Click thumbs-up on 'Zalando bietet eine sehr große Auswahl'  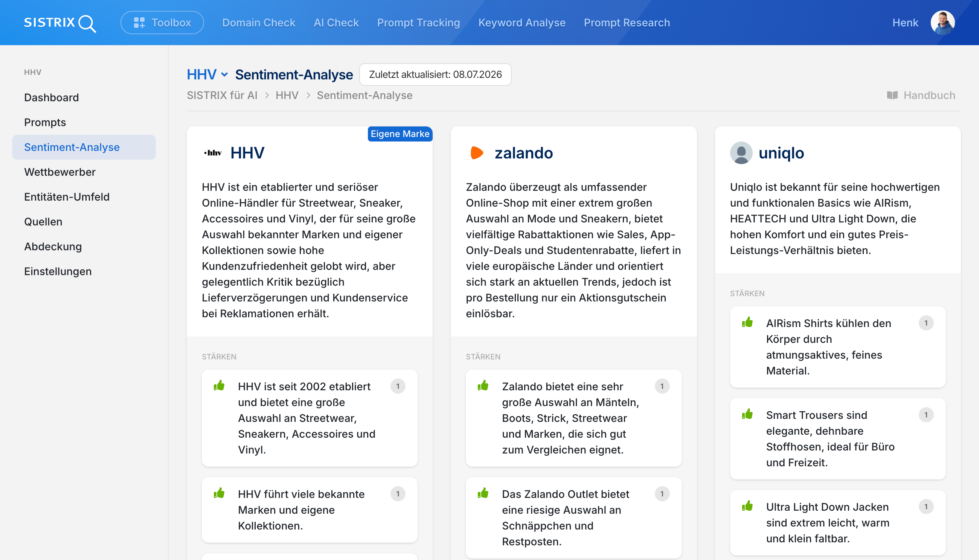tap(483, 386)
